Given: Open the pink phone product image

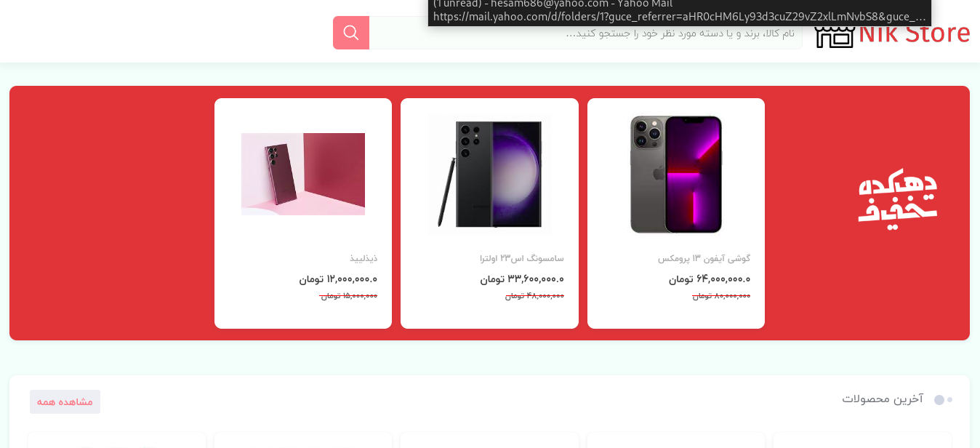Looking at the screenshot, I should coord(303,174).
